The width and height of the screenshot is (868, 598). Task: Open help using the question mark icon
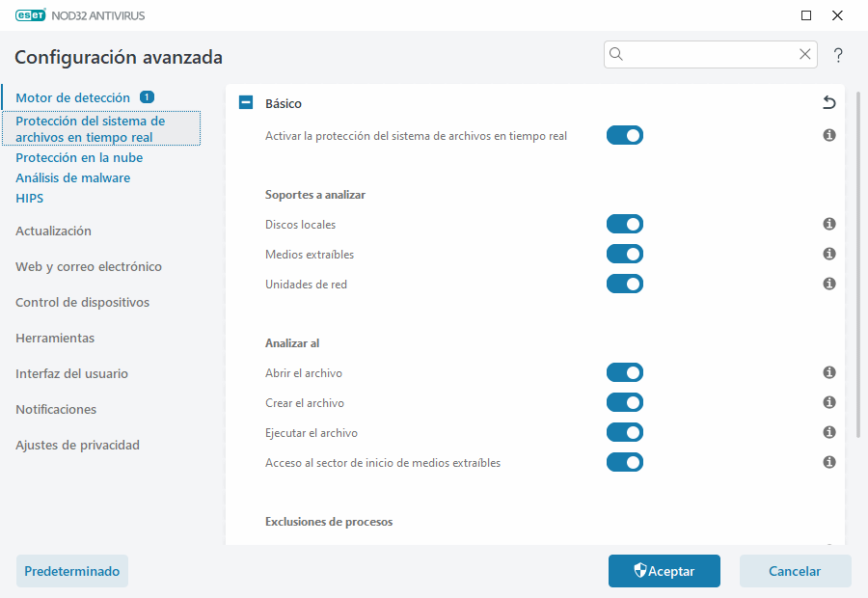pos(838,55)
